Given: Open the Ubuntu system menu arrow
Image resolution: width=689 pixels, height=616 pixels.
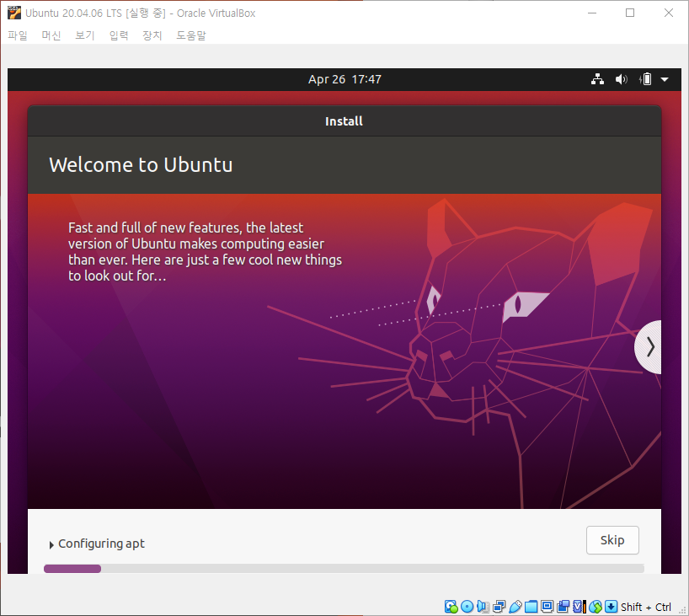Looking at the screenshot, I should click(665, 79).
